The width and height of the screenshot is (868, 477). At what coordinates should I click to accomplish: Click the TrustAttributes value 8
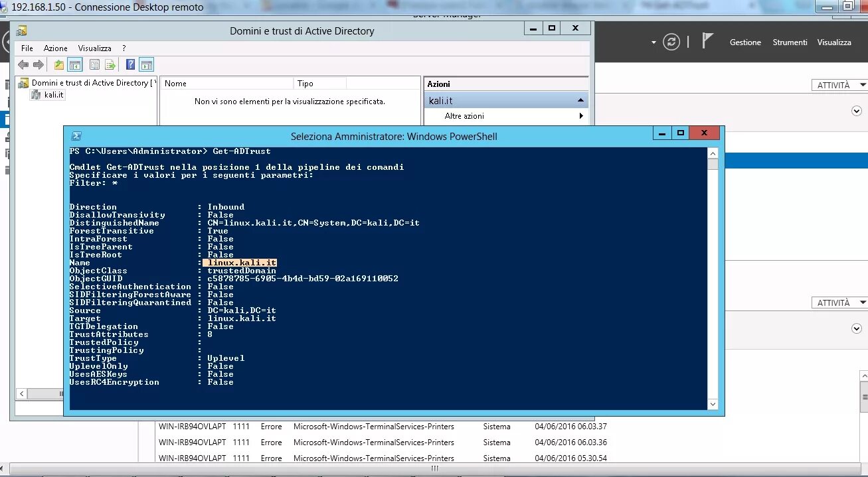tap(210, 334)
